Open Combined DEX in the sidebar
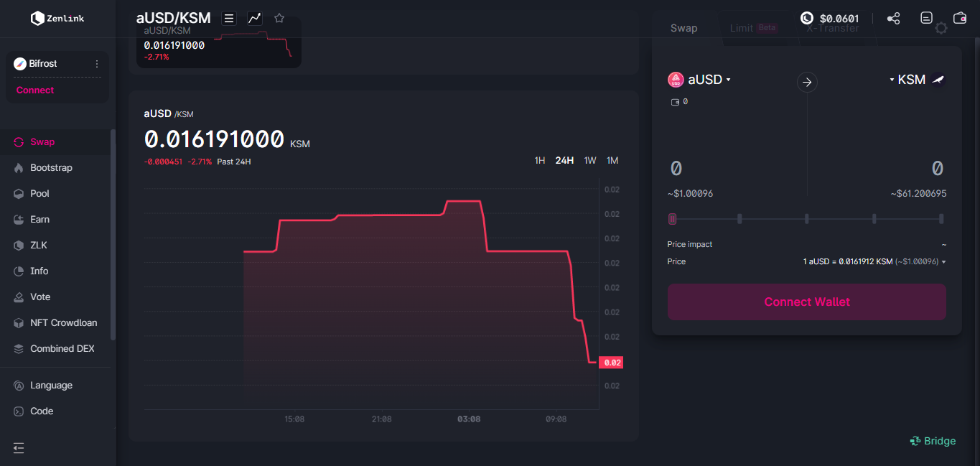 click(56, 348)
